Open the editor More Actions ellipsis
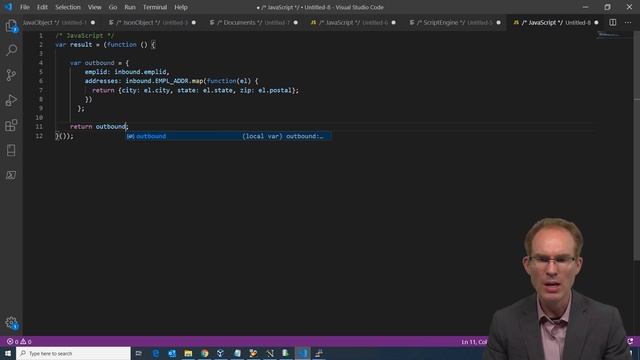Image resolution: width=640 pixels, height=360 pixels. 628,22
